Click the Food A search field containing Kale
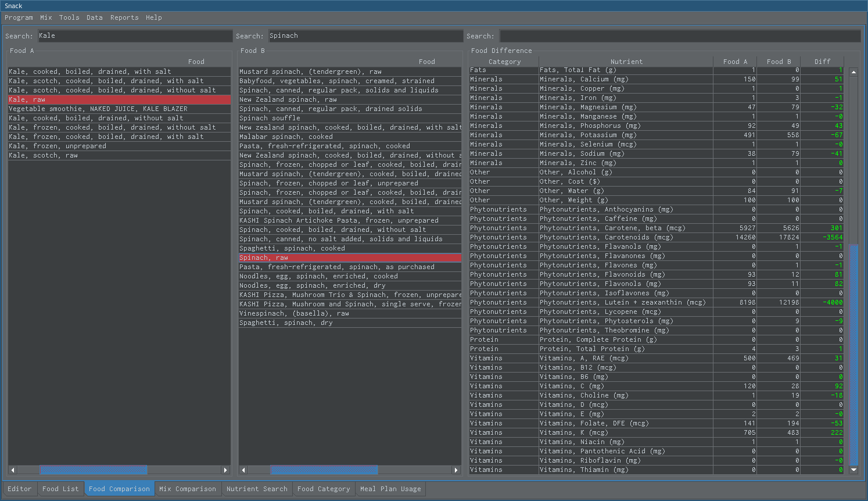Image resolution: width=868 pixels, height=501 pixels. click(x=135, y=36)
